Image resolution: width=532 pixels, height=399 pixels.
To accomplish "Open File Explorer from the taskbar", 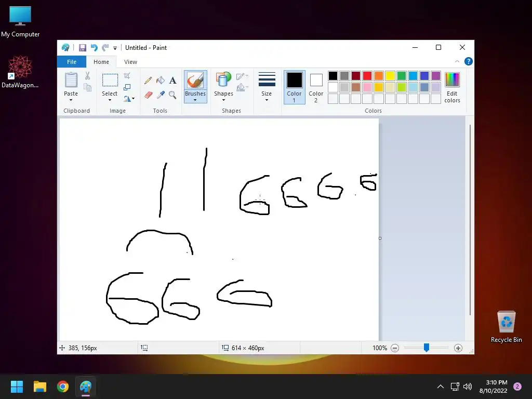I will (39, 387).
